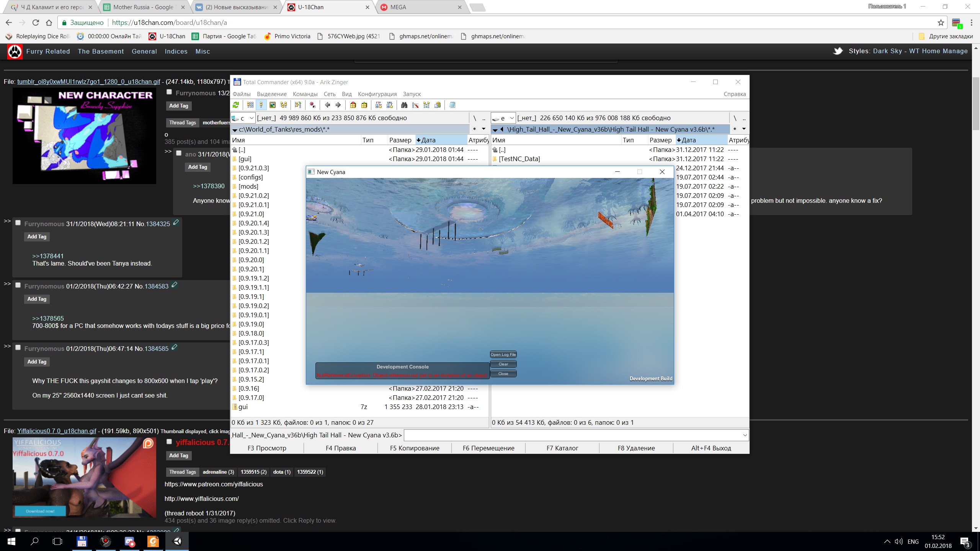Viewport: 980px width, 551px height.
Task: Open the left panel drive C dropdown
Action: (243, 118)
